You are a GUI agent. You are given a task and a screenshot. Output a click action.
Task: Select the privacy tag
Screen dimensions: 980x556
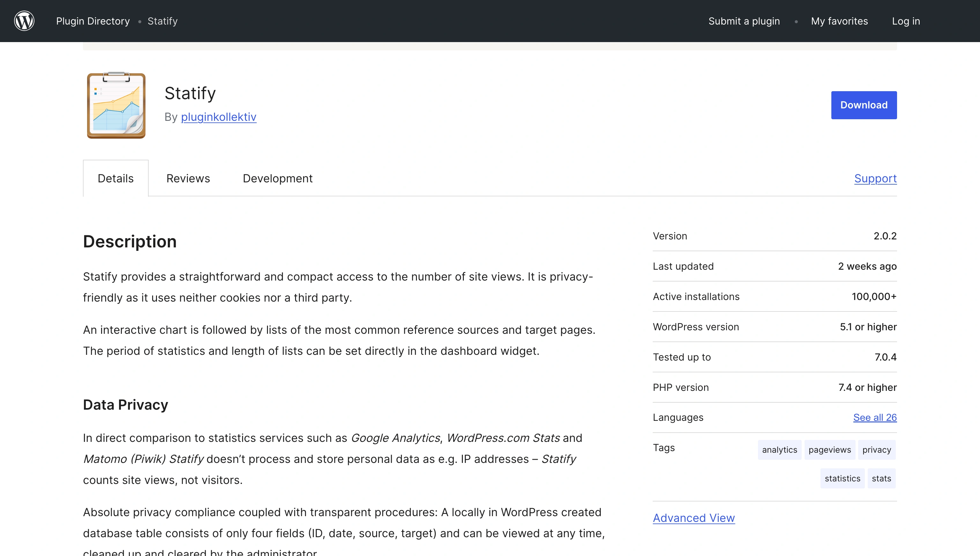click(876, 450)
